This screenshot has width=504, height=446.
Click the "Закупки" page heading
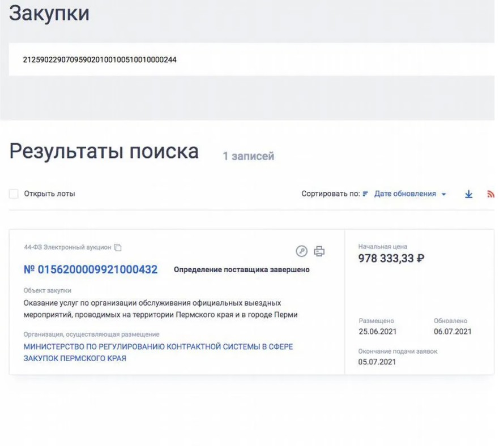point(49,14)
